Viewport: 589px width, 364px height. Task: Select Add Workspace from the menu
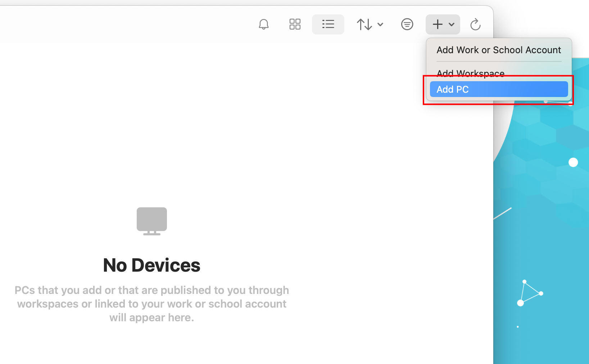tap(470, 73)
